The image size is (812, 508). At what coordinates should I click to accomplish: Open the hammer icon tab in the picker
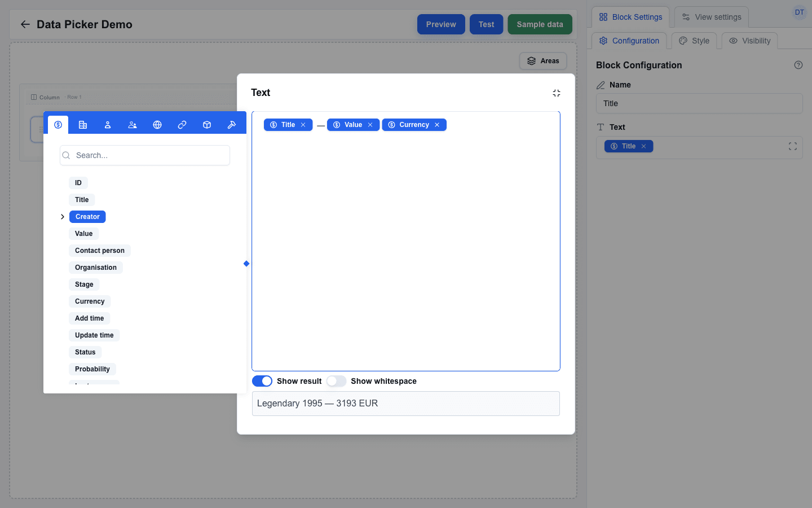tap(232, 125)
